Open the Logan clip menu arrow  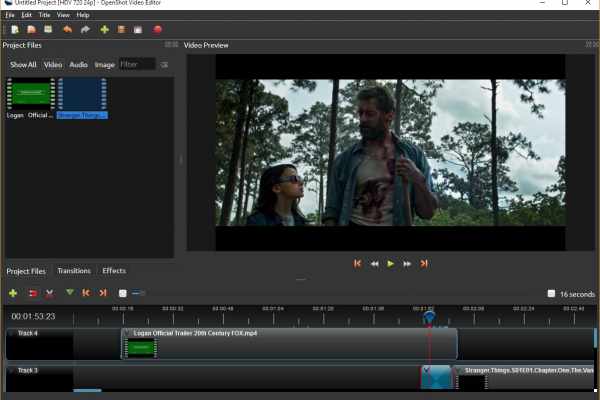click(127, 333)
